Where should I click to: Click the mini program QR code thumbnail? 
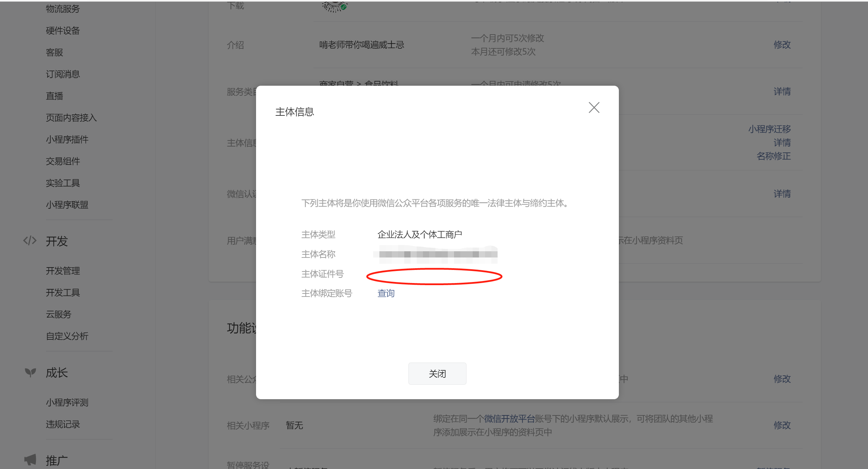(x=334, y=6)
